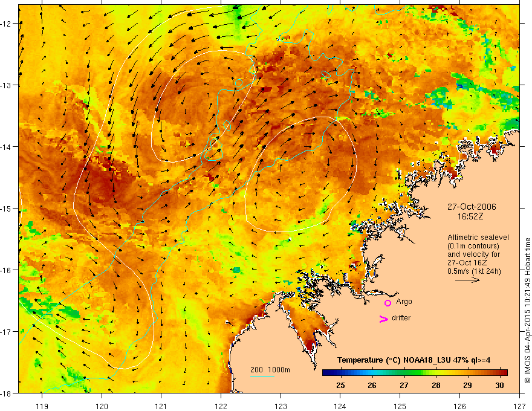Click the date text 27-Oct-2006
The height and width of the screenshot is (411, 532).
(x=472, y=207)
